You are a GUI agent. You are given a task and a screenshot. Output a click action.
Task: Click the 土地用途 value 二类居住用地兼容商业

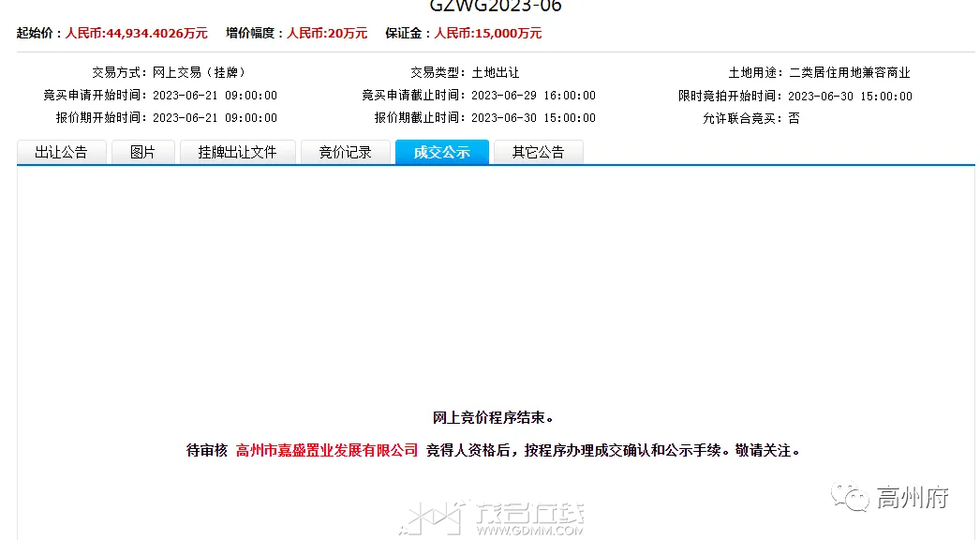[x=850, y=72]
